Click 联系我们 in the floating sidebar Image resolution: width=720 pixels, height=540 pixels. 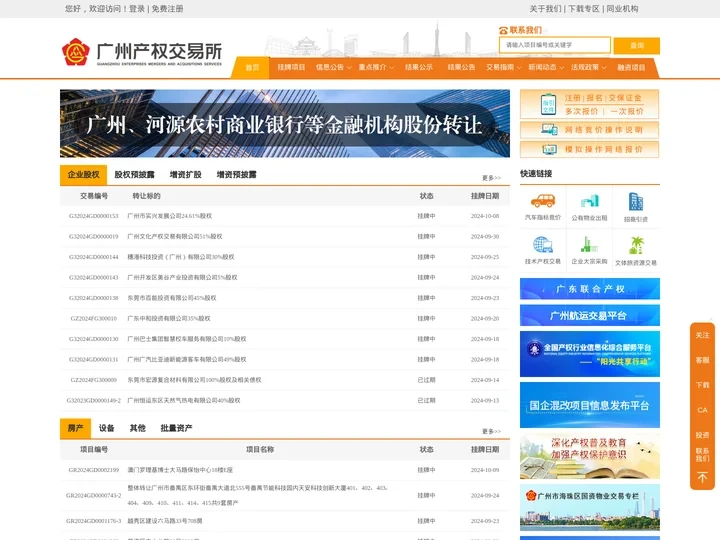coord(702,455)
